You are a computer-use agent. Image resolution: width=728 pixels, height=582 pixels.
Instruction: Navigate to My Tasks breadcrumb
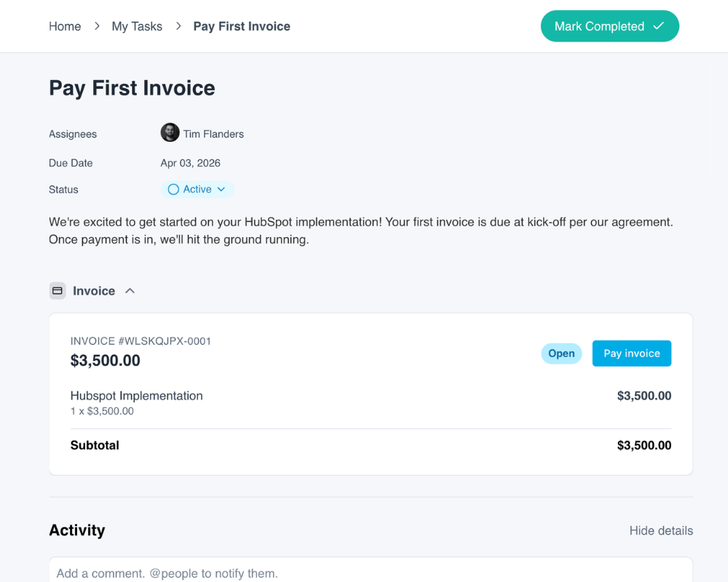(x=137, y=26)
